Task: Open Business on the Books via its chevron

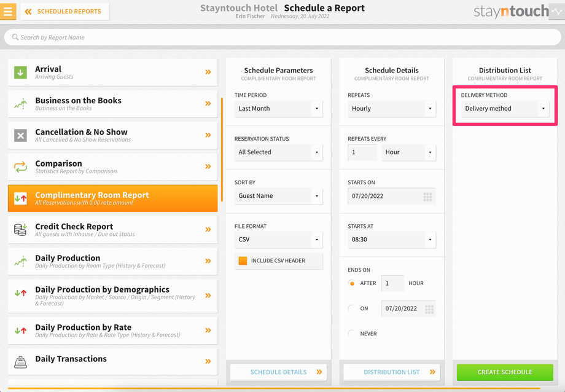Action: tap(208, 103)
